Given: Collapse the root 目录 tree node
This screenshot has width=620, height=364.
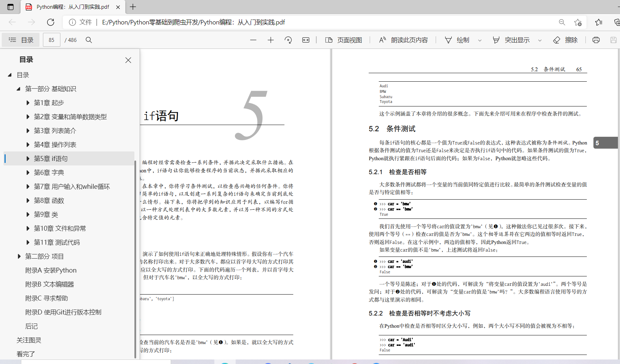Looking at the screenshot, I should tap(10, 75).
